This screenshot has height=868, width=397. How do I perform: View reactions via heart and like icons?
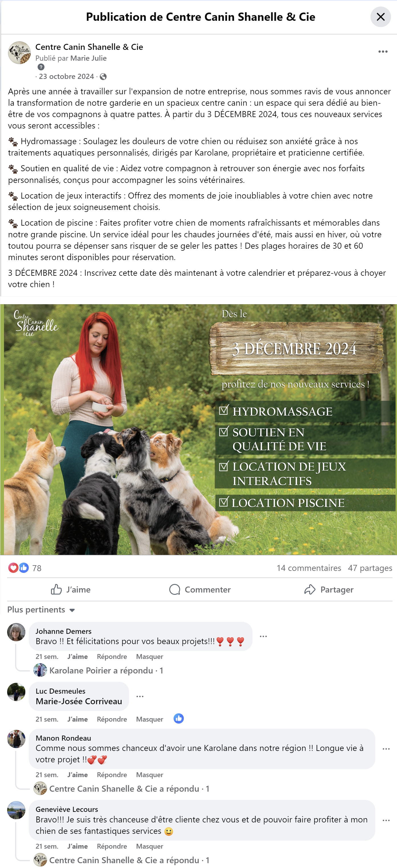[19, 568]
